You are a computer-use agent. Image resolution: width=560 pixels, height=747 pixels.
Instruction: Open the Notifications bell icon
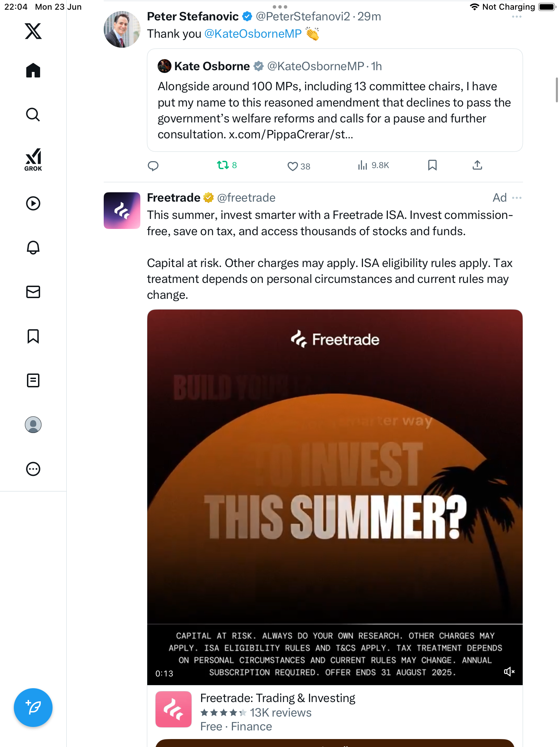coord(33,248)
